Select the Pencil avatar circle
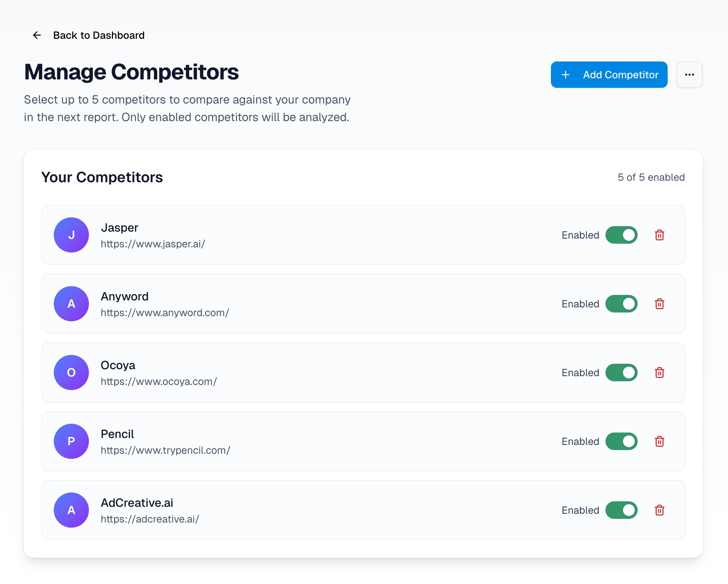Screen dimensions: 728x584 point(71,441)
